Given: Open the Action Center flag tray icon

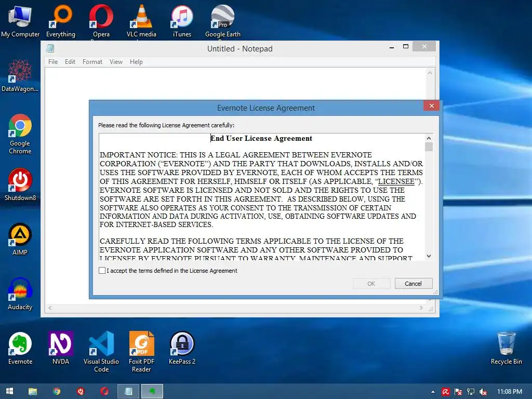Looking at the screenshot, I should click(x=458, y=392).
